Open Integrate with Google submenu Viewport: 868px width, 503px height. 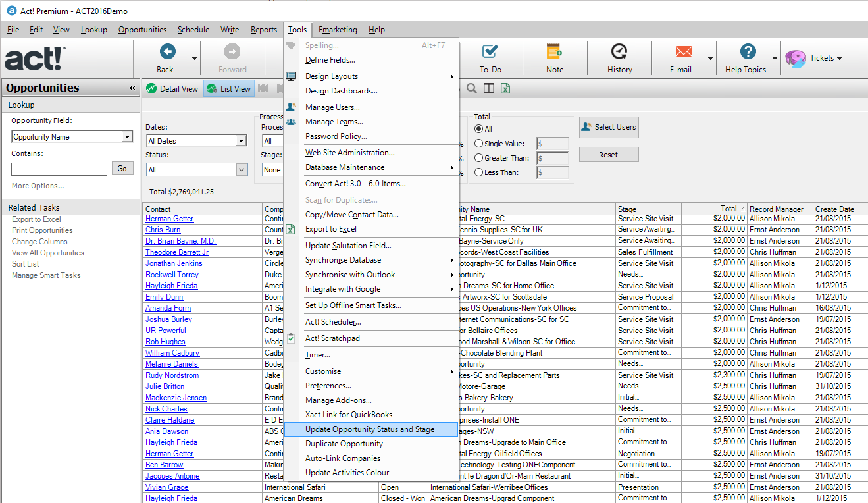pos(371,289)
